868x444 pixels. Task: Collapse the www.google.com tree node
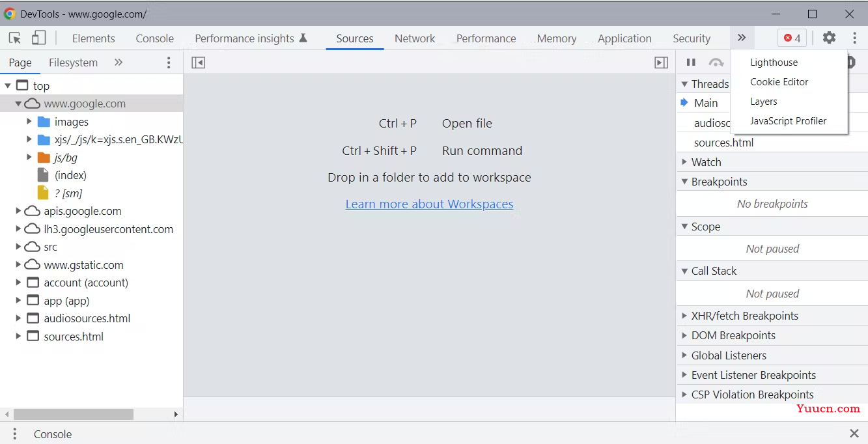pos(18,104)
